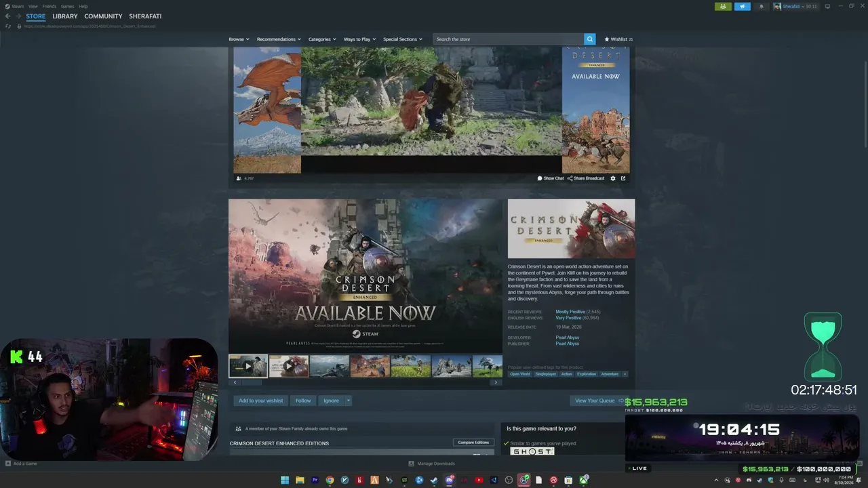The width and height of the screenshot is (868, 488).
Task: Open the View menu
Action: pos(33,6)
